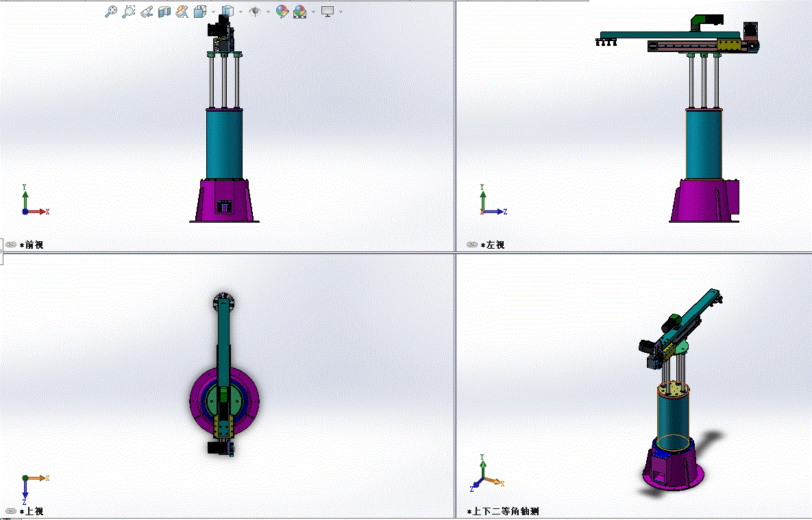The image size is (812, 520).
Task: Toggle the link icon beside *前视
Action: pos(11,245)
